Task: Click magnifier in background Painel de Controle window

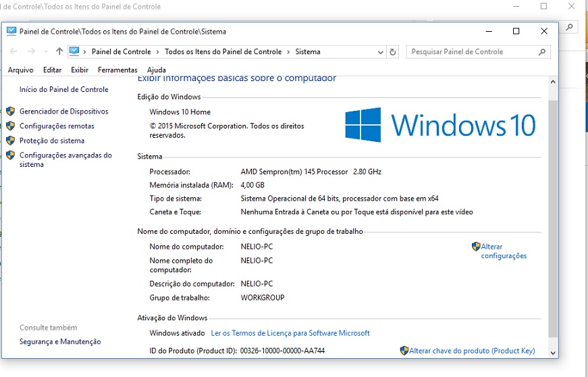Action: point(570,27)
